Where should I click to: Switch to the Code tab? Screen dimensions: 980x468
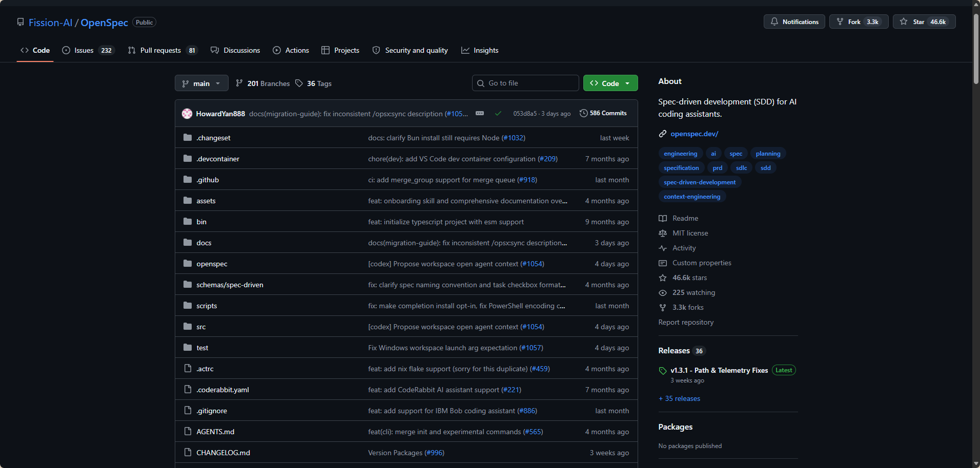[35, 50]
